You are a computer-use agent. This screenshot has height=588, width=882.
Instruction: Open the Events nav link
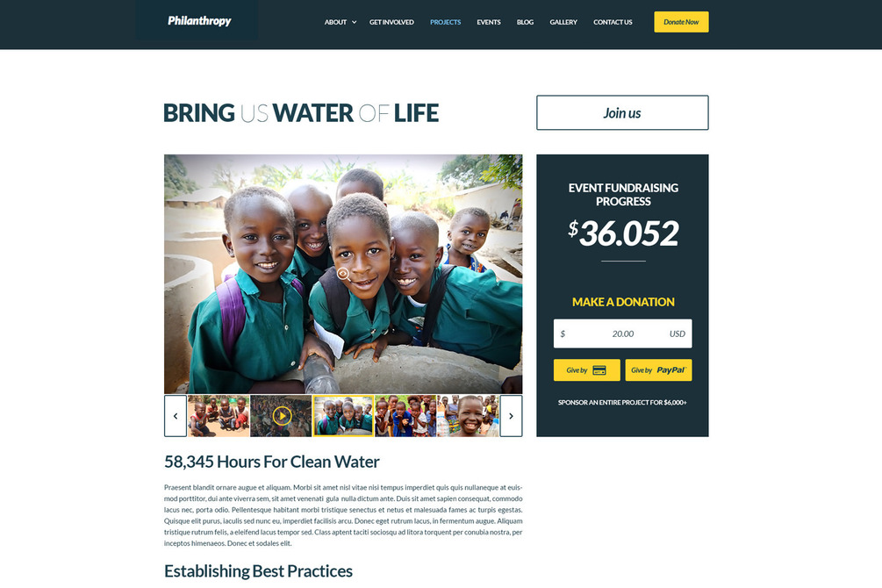click(x=488, y=22)
